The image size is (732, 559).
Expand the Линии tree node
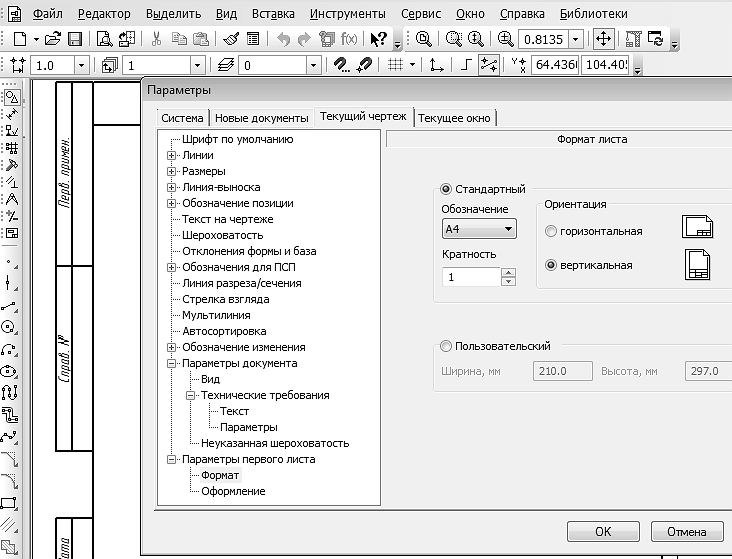tap(171, 155)
